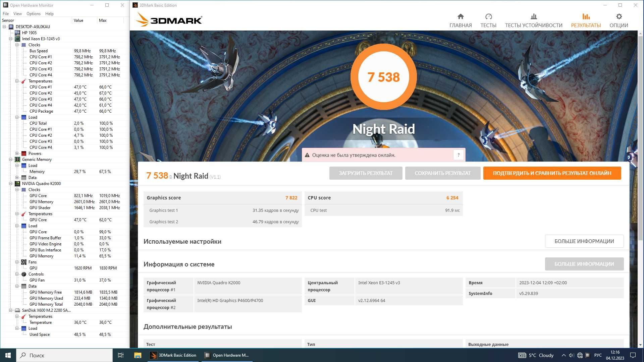Viewport: 644px width, 362px height.
Task: Click the taskbar search box Поиск
Action: 64,355
